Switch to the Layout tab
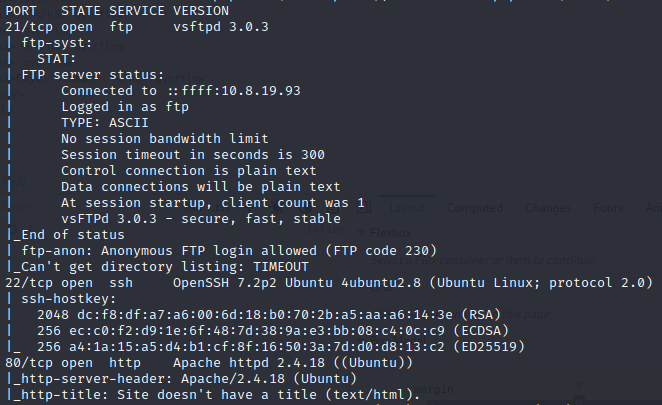This screenshot has height=405, width=662. [x=406, y=208]
